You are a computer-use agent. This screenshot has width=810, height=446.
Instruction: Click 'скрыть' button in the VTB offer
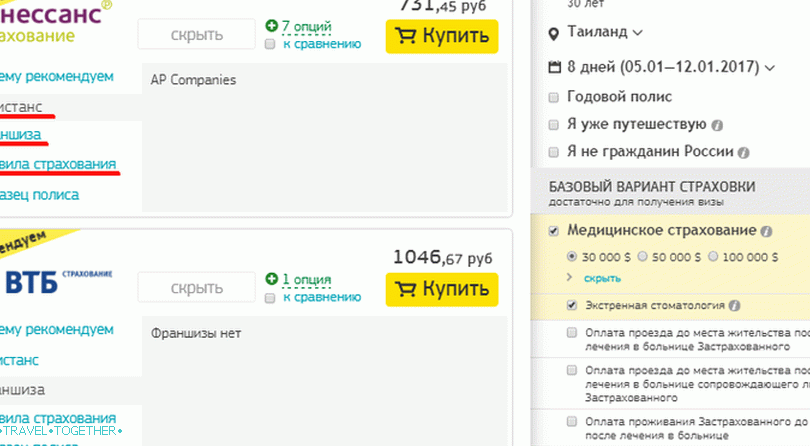coord(196,288)
